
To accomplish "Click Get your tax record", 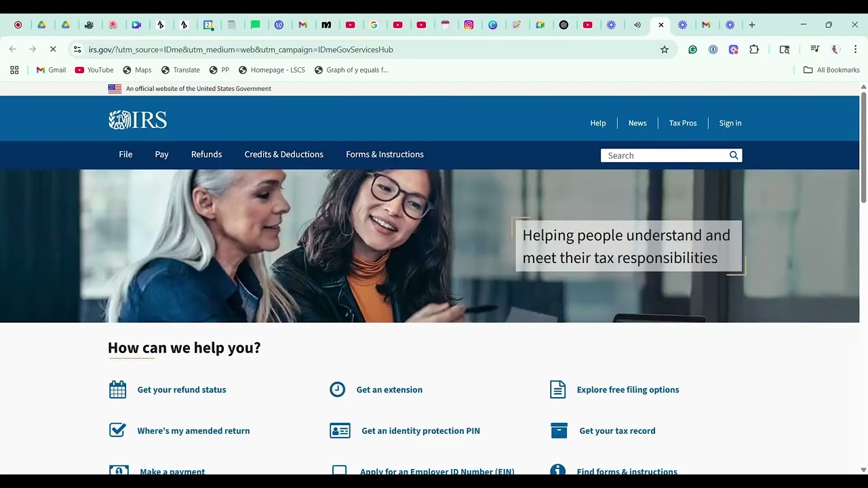I will [617, 430].
